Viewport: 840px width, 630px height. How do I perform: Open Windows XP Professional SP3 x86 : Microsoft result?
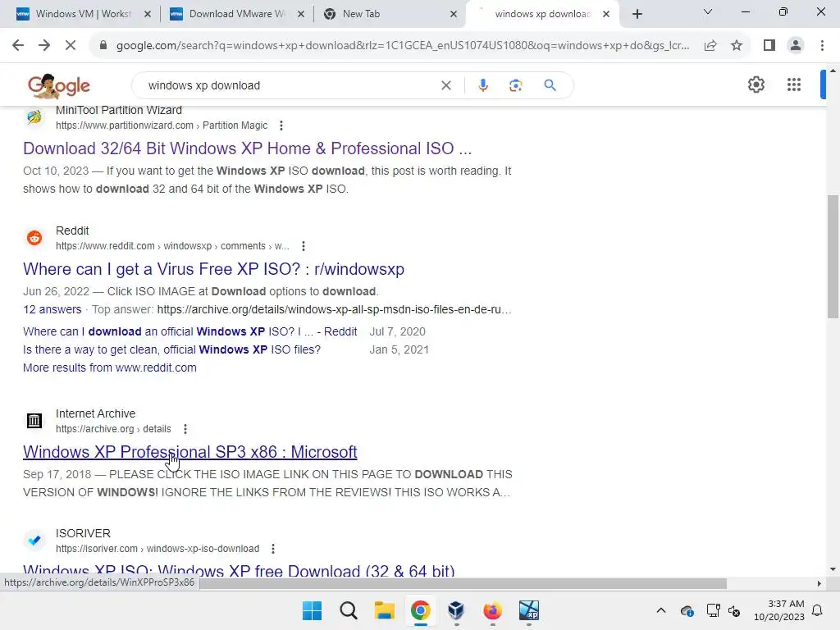click(x=189, y=452)
